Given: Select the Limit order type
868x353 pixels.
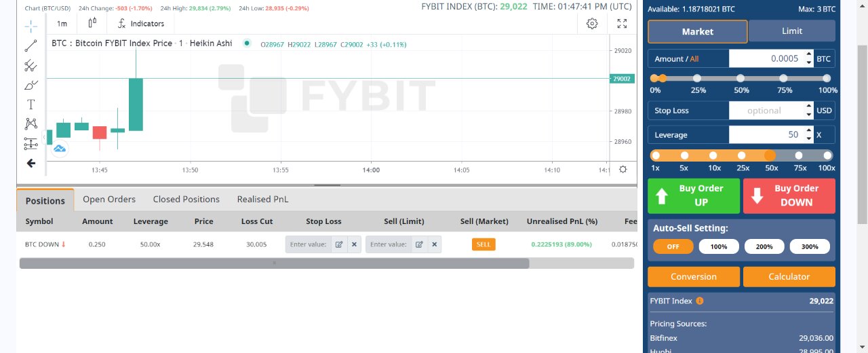Looking at the screenshot, I should pos(792,31).
